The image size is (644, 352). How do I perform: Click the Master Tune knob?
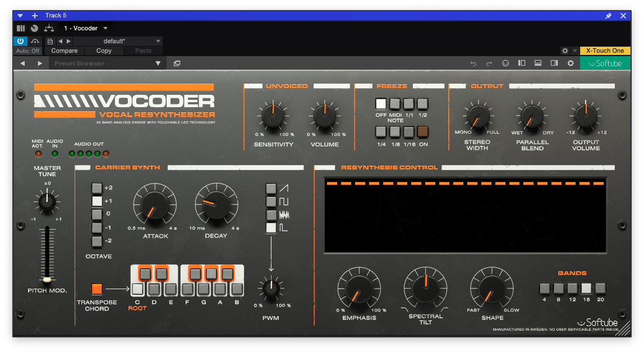(x=47, y=202)
